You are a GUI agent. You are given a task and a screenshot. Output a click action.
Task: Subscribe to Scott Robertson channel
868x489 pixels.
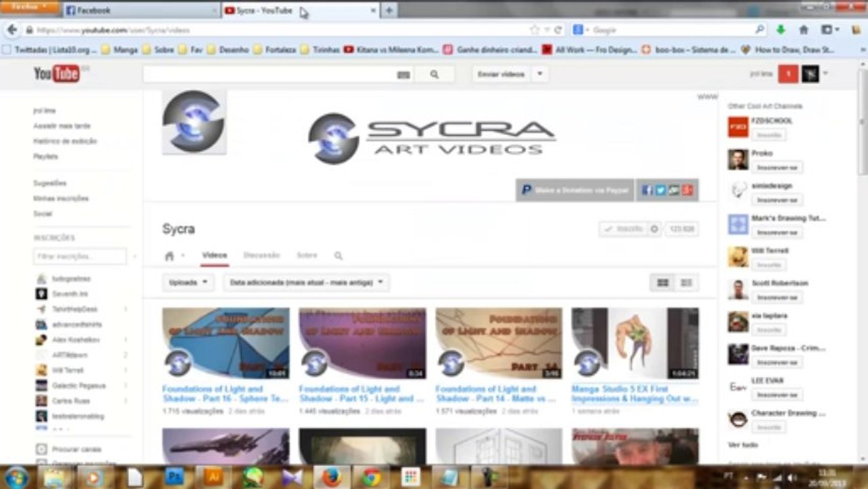(776, 297)
